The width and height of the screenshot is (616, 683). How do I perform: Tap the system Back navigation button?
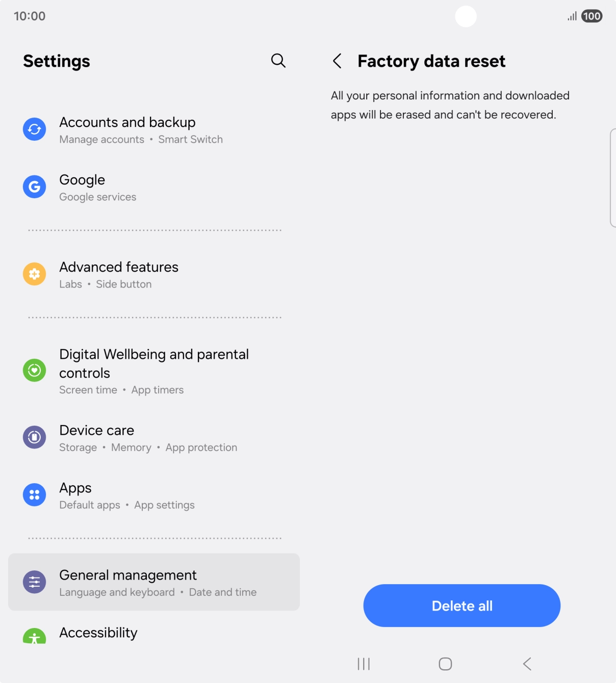pos(527,664)
